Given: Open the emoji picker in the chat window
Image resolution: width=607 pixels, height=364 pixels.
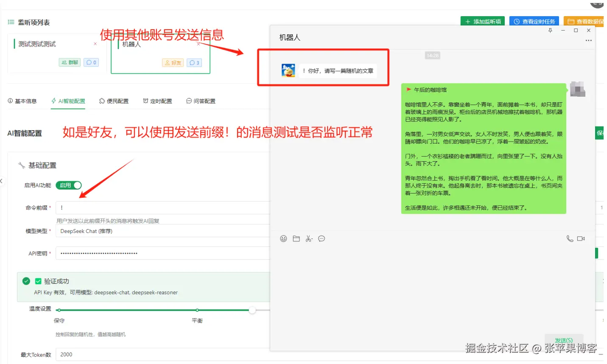Looking at the screenshot, I should pos(283,238).
